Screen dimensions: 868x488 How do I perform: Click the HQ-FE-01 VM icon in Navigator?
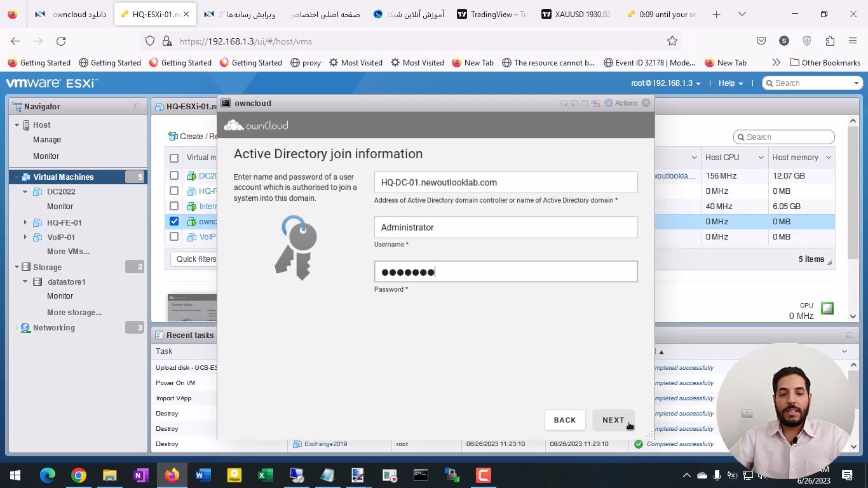[37, 222]
